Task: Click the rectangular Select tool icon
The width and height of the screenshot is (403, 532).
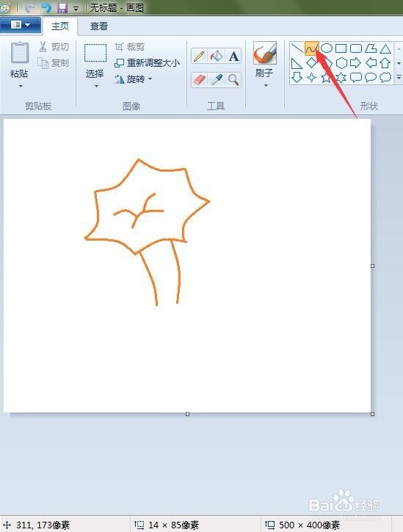Action: pos(95,53)
